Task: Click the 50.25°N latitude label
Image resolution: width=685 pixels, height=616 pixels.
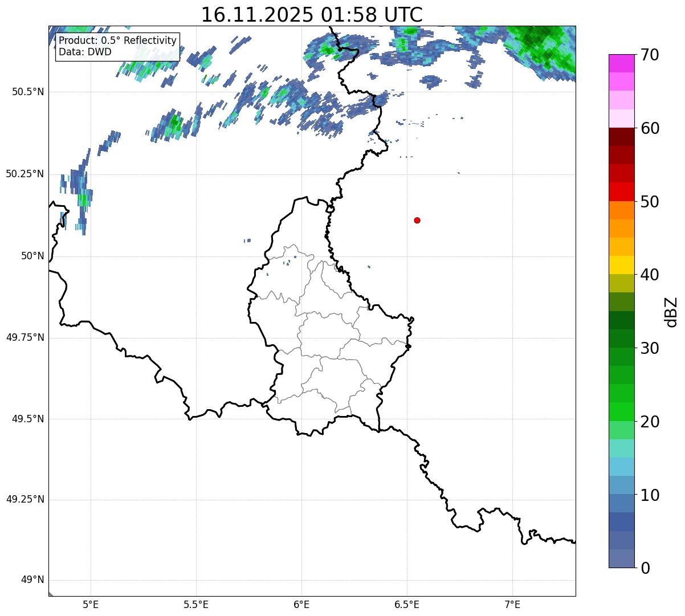Action: (x=25, y=174)
